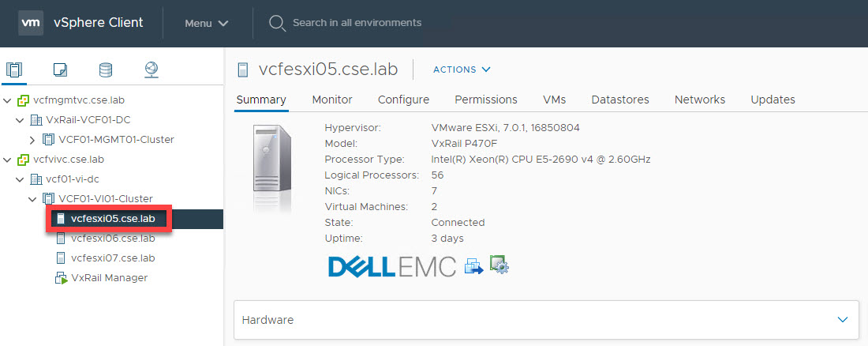
Task: Click the host actions icon beside Dell EMC logo
Action: point(473,266)
